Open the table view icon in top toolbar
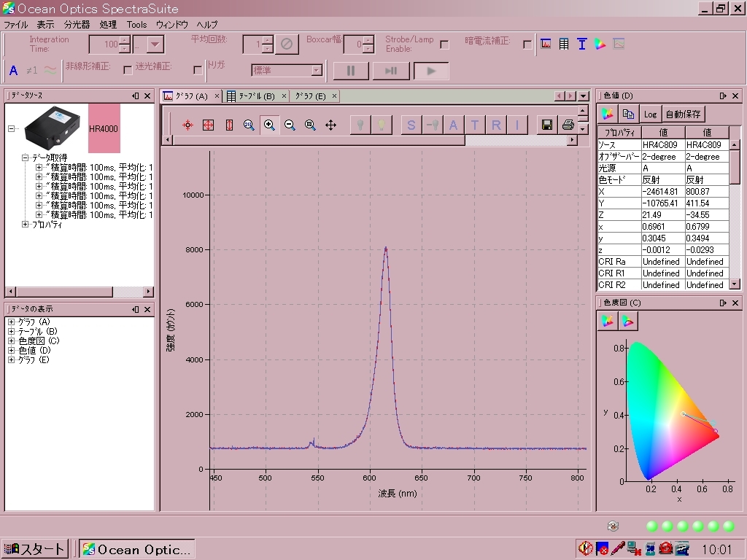Viewport: 747px width, 560px height. tap(564, 44)
